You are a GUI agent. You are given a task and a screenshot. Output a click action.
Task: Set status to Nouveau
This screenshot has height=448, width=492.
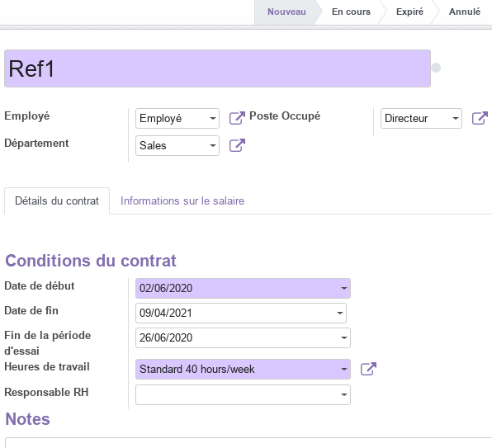coord(286,12)
